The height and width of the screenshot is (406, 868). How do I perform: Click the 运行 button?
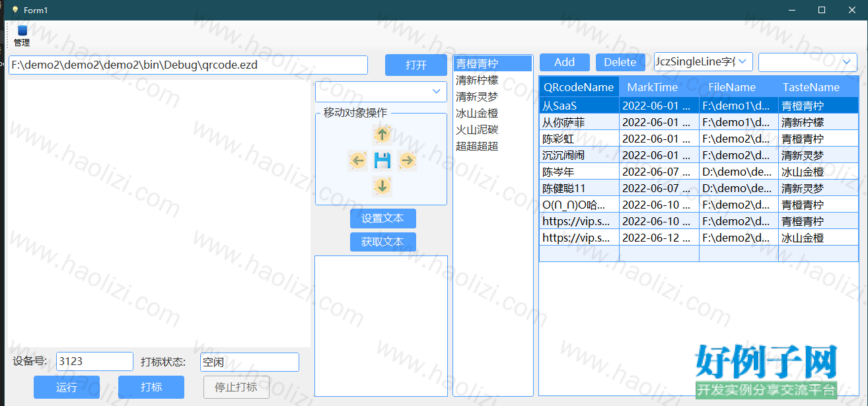tap(67, 387)
